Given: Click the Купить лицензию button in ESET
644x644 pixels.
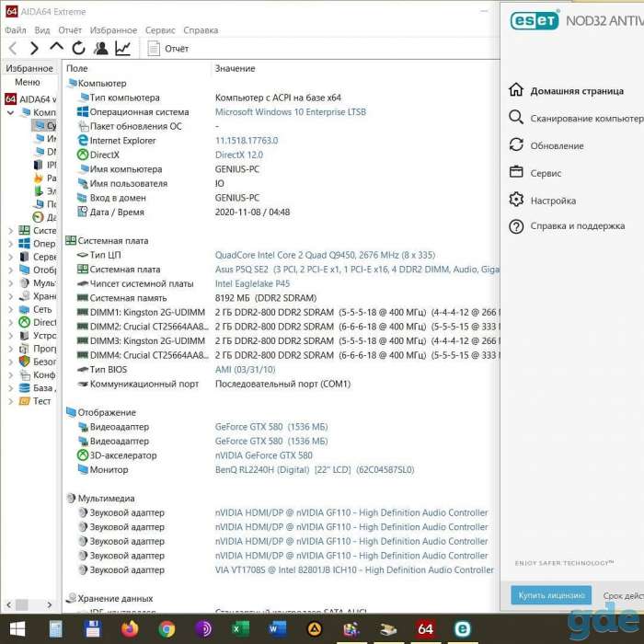Looking at the screenshot, I should [551, 594].
